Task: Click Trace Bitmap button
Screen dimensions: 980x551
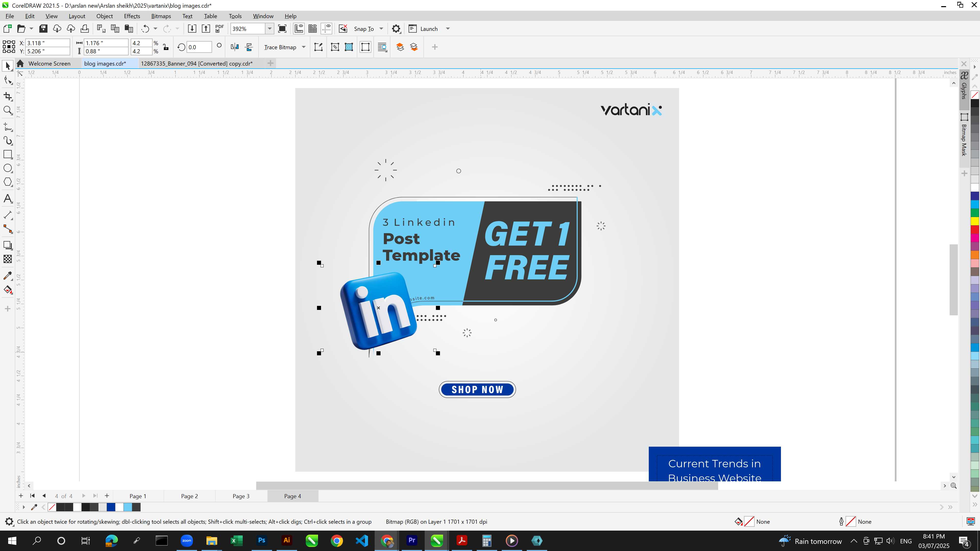Action: [280, 47]
